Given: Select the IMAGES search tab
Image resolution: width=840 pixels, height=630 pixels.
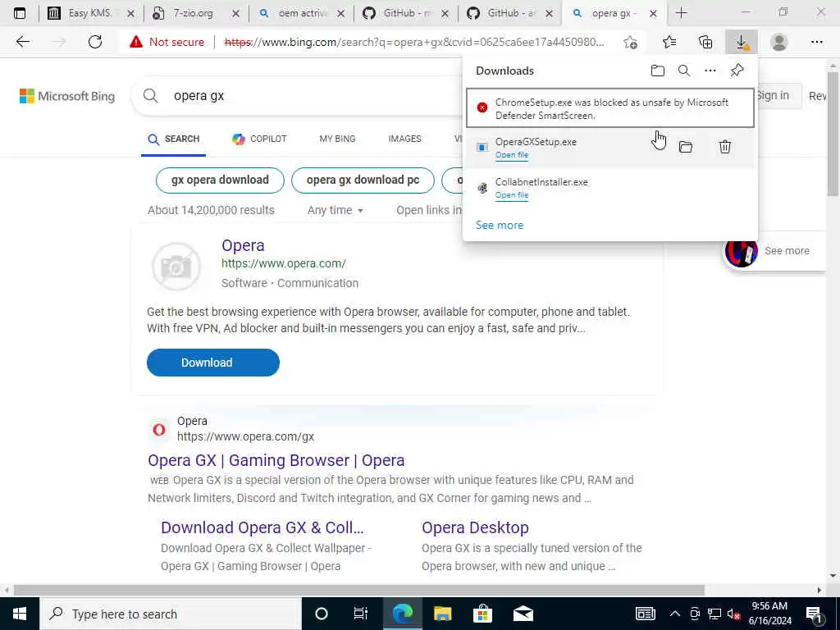Looking at the screenshot, I should pyautogui.click(x=404, y=139).
